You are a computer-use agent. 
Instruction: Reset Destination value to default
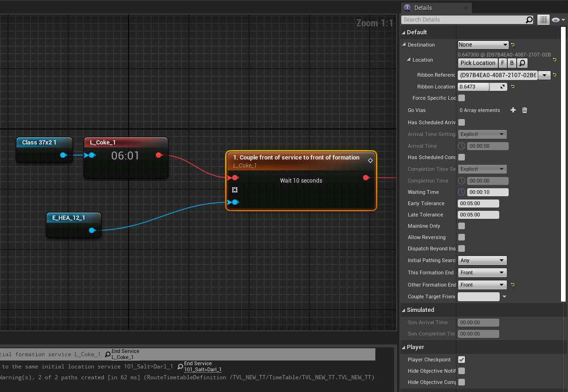512,45
